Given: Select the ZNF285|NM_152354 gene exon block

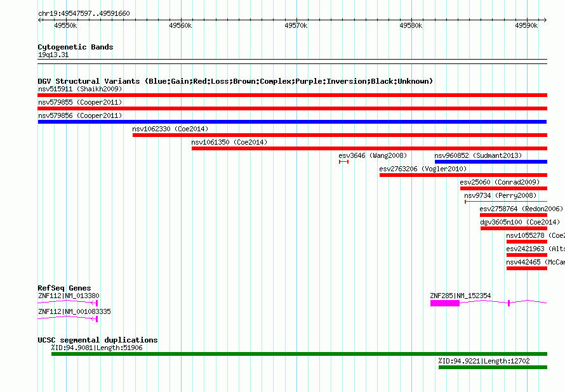Looking at the screenshot, I should tap(445, 303).
